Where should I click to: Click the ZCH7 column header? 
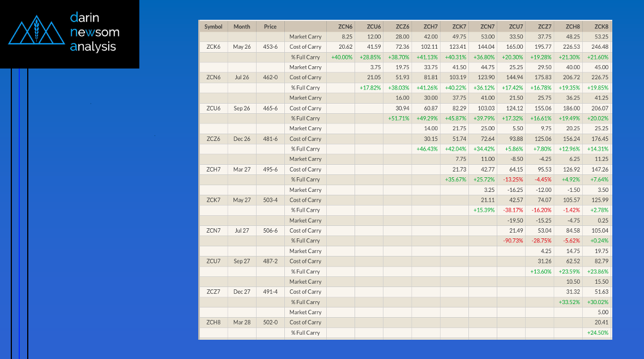click(x=430, y=27)
